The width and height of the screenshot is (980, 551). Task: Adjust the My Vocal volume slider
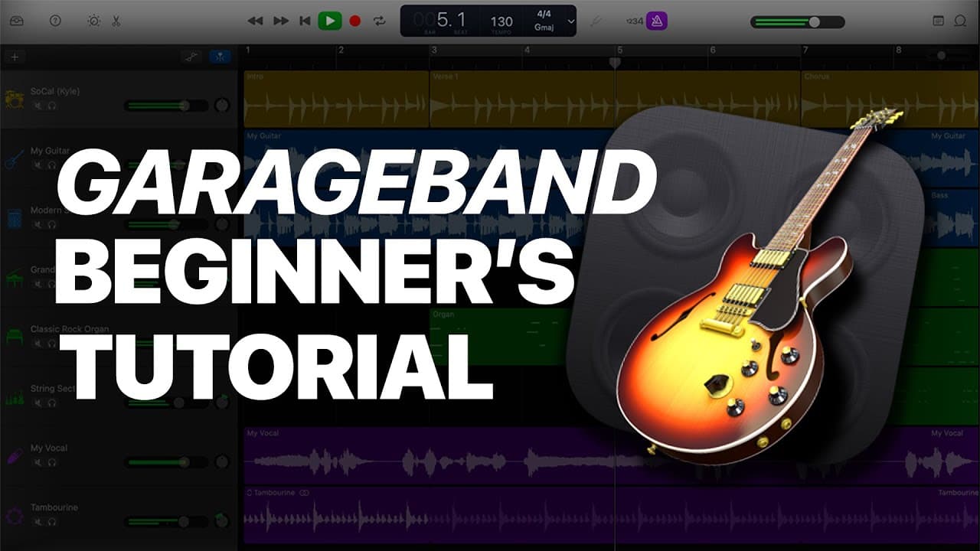(x=166, y=462)
